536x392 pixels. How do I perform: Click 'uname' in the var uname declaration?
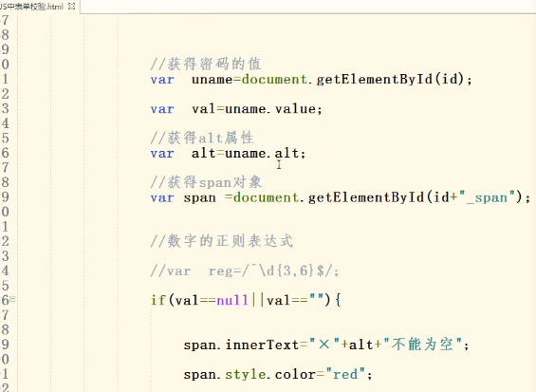click(x=212, y=80)
